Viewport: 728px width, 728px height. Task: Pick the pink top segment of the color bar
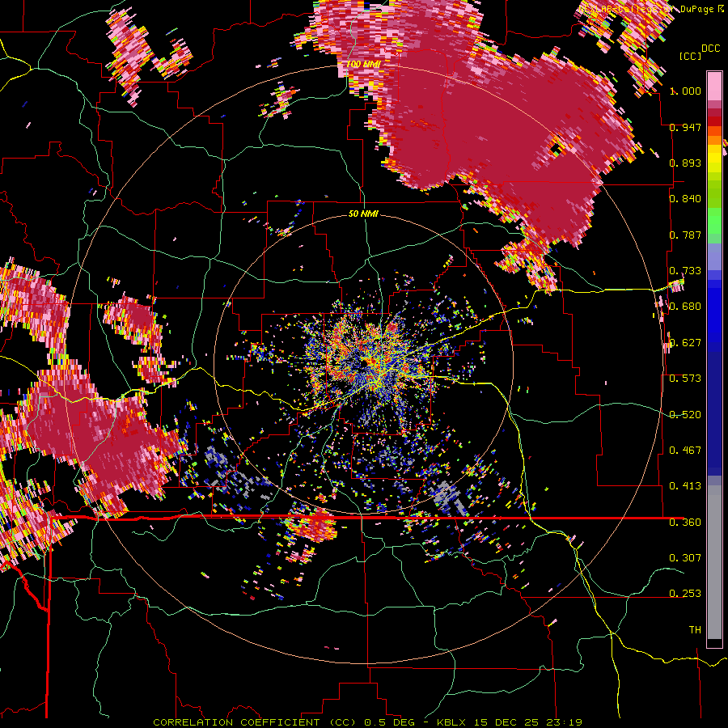[x=714, y=86]
